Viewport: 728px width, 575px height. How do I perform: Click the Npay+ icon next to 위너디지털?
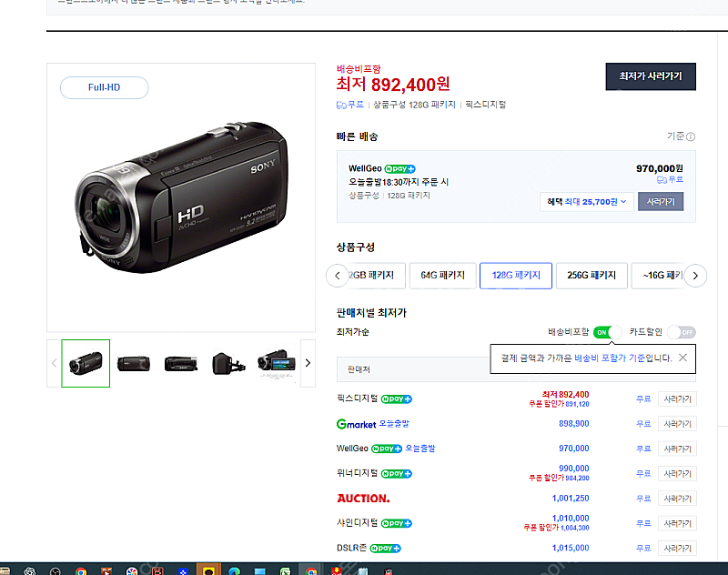click(x=397, y=474)
